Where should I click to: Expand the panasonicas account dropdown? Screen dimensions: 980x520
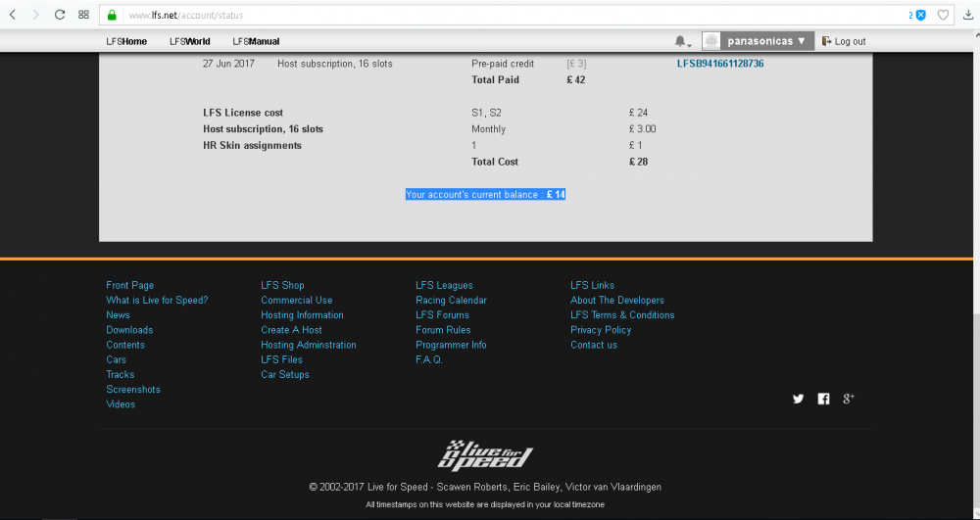(766, 41)
